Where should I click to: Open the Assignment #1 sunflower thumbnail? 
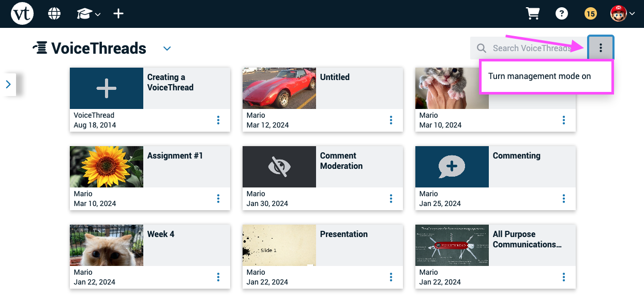tap(107, 167)
